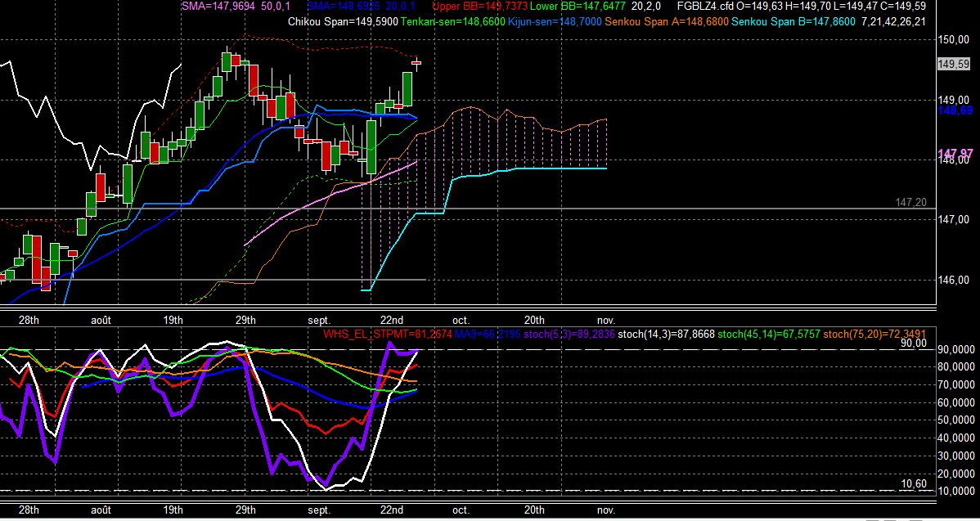Click 'août' on the stochastic panel date axis
The height and width of the screenshot is (521, 980).
[101, 510]
